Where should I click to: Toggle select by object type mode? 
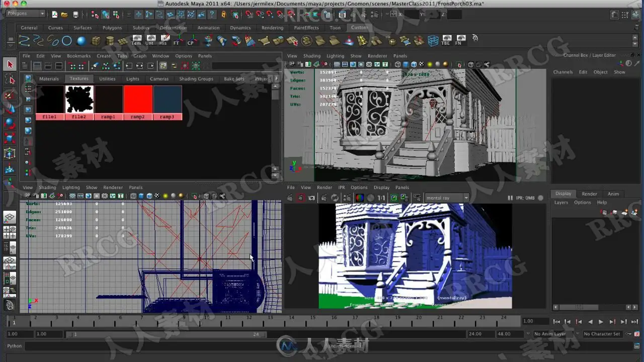(105, 15)
